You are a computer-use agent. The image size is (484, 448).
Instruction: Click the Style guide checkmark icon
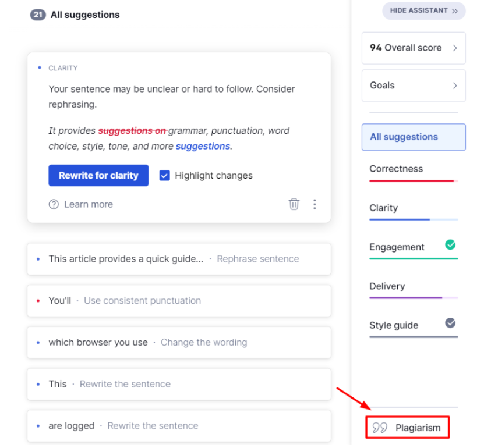click(450, 323)
